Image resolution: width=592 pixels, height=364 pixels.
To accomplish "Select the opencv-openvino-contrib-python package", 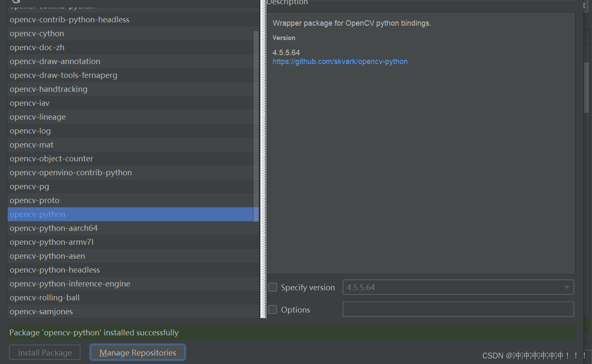I will click(x=134, y=172).
